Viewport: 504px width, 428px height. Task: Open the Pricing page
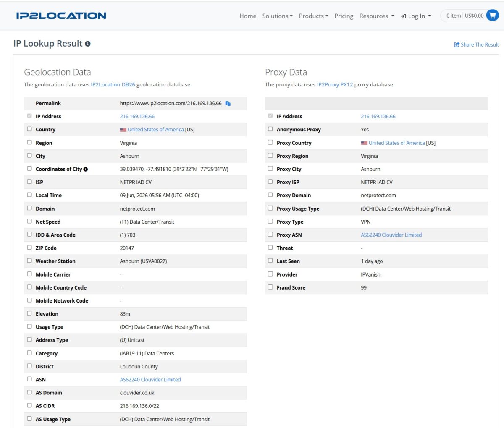344,16
